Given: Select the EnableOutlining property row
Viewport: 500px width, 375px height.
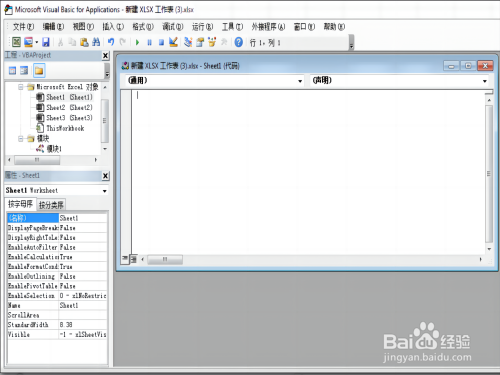Looking at the screenshot, I should 57,276.
